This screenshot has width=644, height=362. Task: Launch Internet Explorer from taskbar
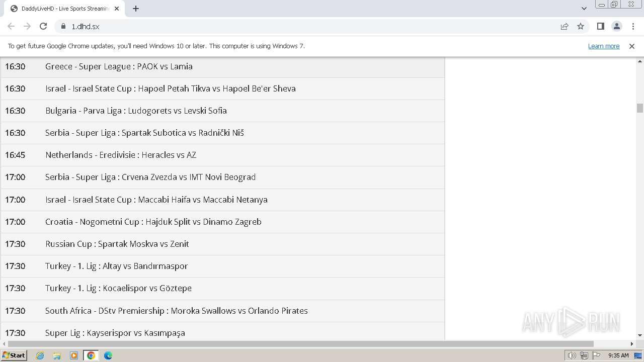(x=40, y=355)
